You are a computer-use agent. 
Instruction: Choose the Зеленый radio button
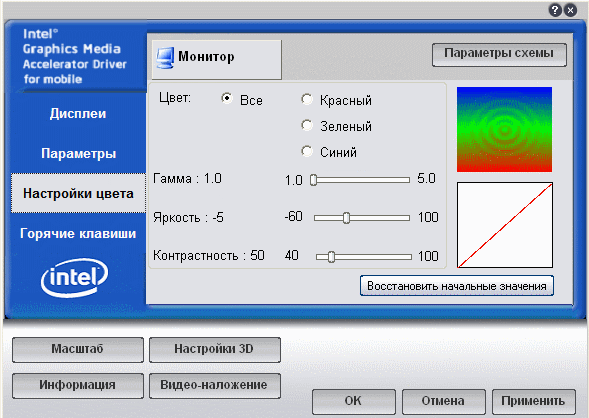(x=307, y=125)
